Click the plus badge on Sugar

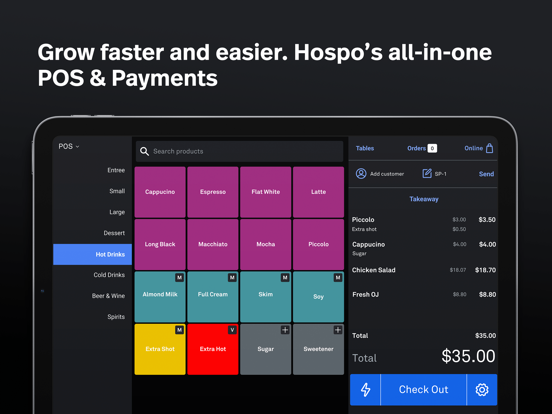285,330
